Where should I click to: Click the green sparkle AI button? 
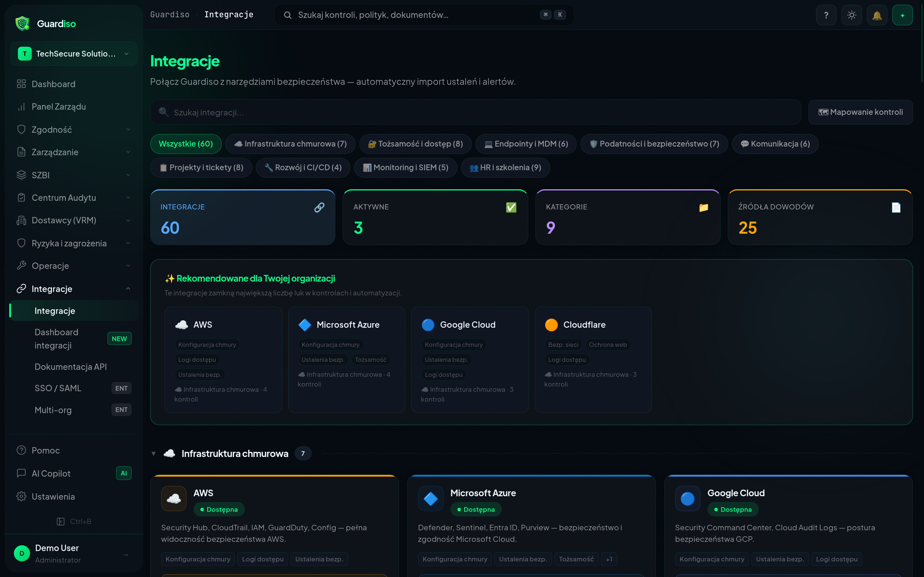click(902, 15)
